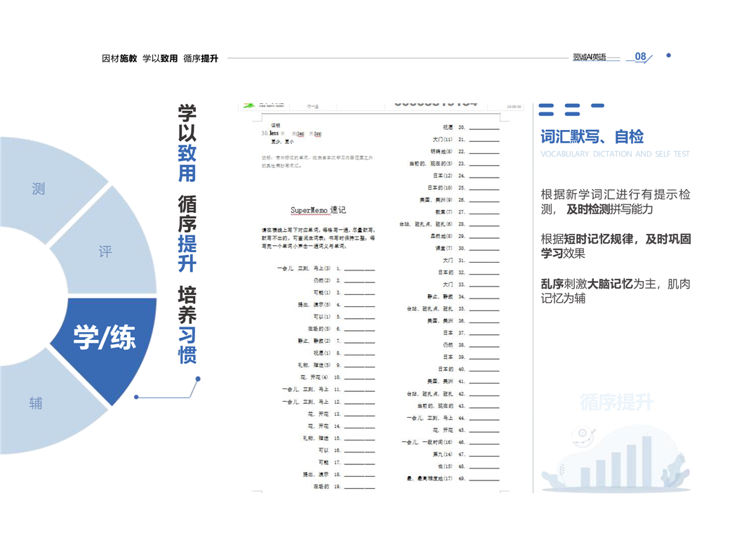Click the 14:08:56 timestamp in document header
This screenshot has width=756, height=557.
tap(514, 107)
